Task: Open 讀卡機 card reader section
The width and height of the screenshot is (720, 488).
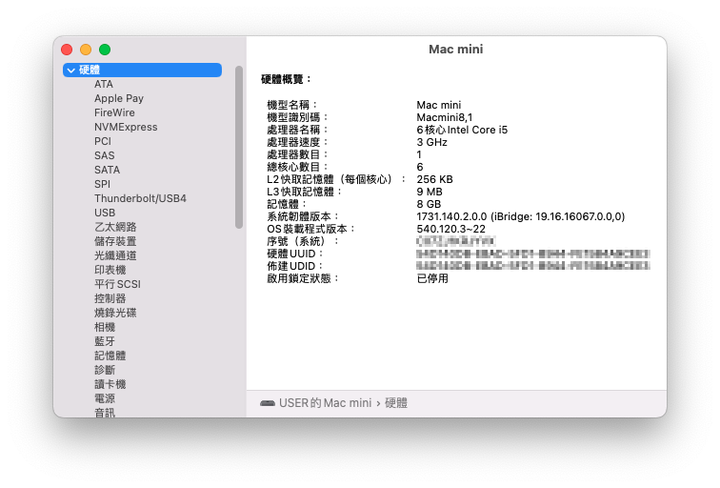Action: click(110, 384)
